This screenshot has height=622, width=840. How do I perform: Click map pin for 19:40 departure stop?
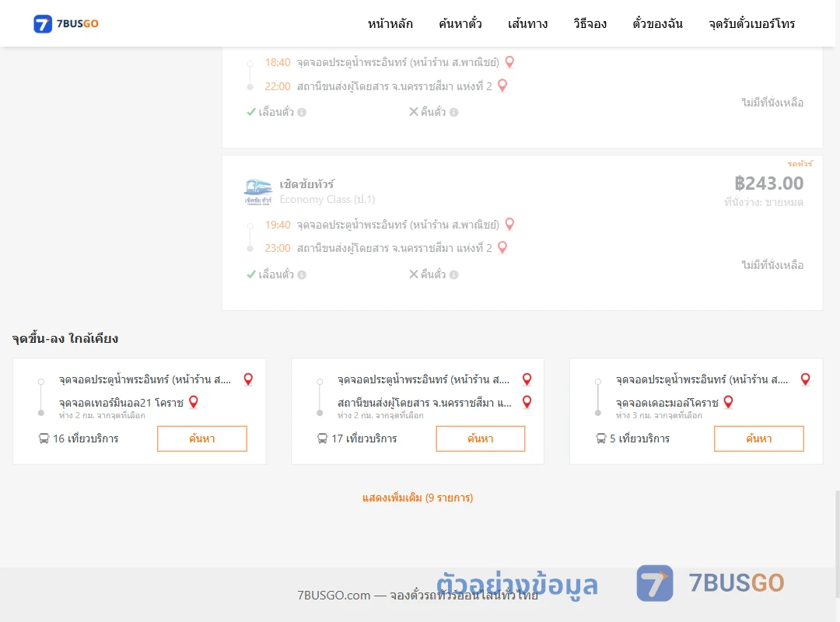click(509, 224)
